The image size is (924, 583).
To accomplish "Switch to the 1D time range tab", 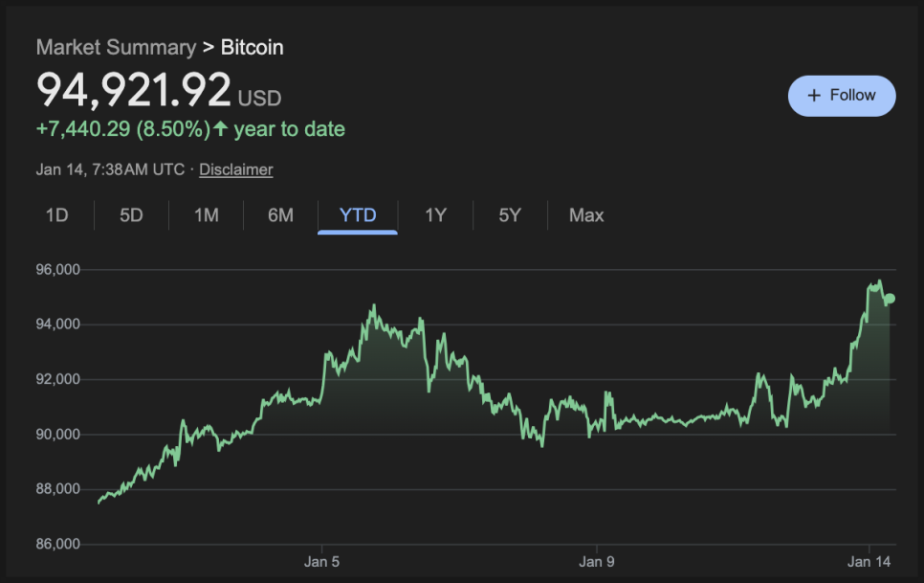I will tap(57, 215).
